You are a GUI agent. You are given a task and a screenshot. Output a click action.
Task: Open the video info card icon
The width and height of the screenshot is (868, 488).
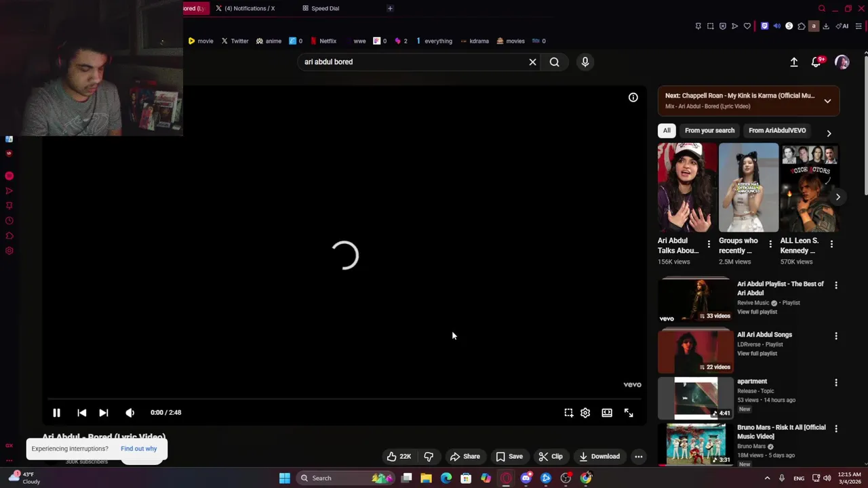(x=633, y=98)
